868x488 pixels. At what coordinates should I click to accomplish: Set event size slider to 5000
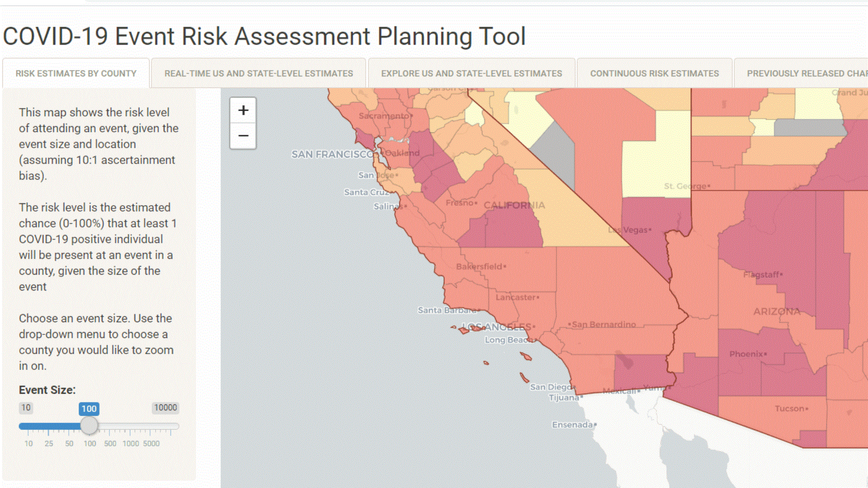(151, 426)
